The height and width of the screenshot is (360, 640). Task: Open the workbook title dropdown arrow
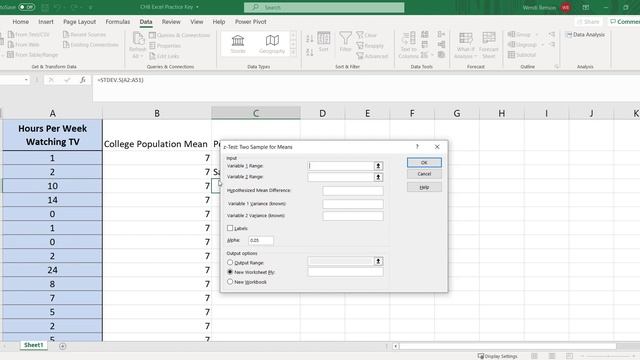(198, 7)
